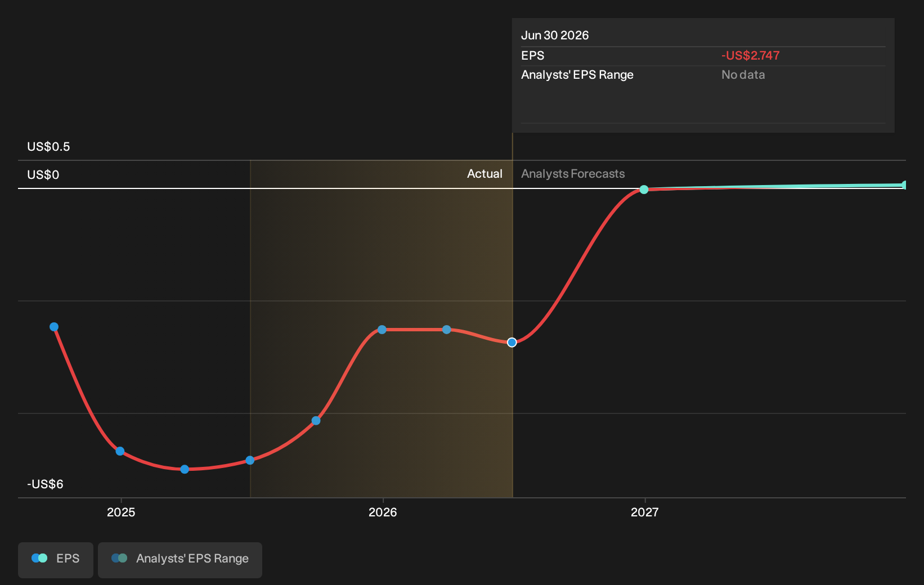Image resolution: width=924 pixels, height=585 pixels.
Task: Toggle the EPS legend series button
Action: [x=56, y=560]
